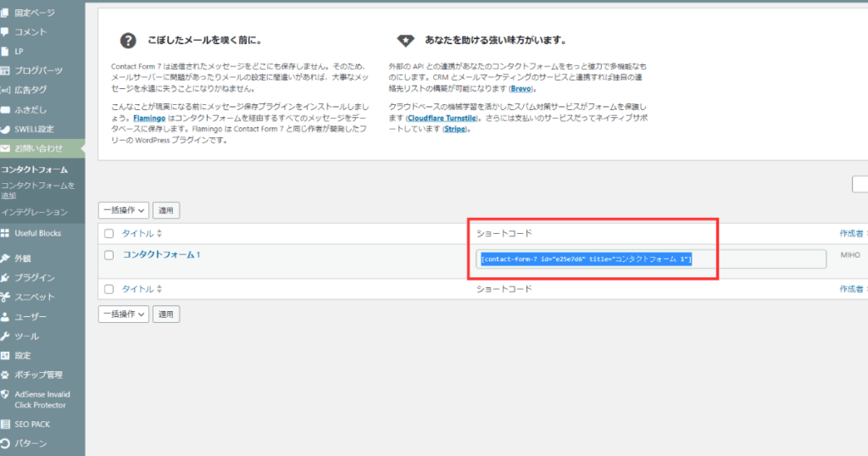Open the コンタクトフォーム submenu item
The image size is (868, 456).
click(34, 170)
